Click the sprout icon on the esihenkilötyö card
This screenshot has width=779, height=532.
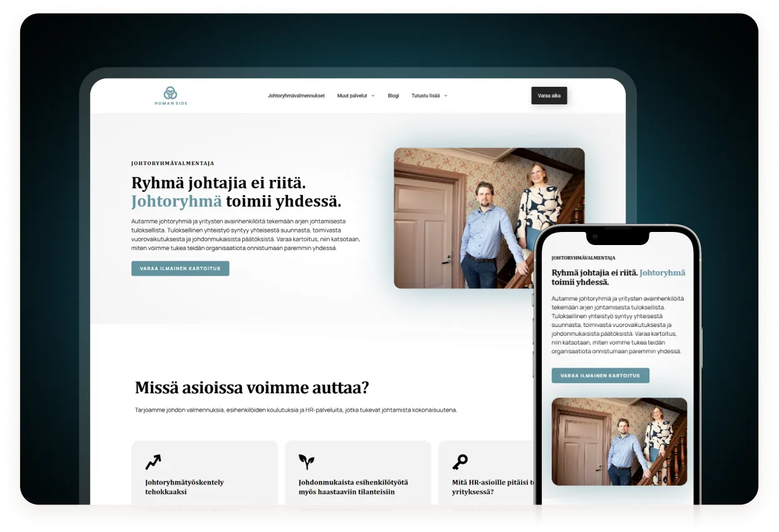point(306,462)
